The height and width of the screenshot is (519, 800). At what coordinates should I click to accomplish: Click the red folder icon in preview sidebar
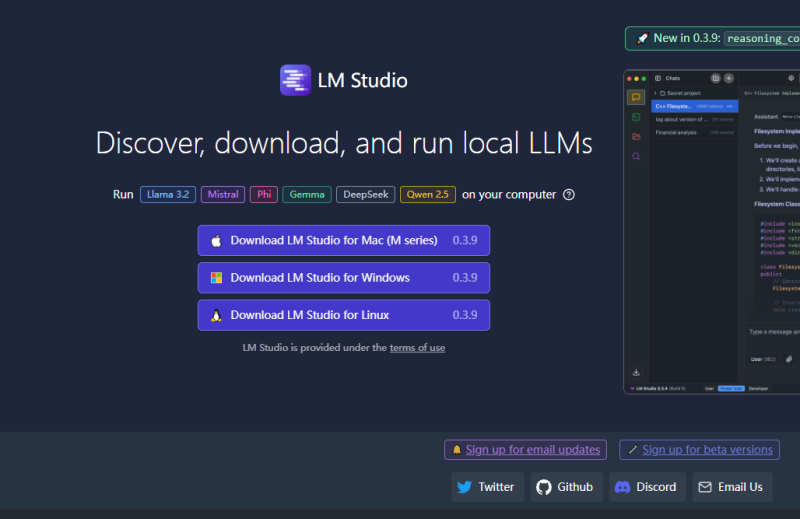click(635, 137)
